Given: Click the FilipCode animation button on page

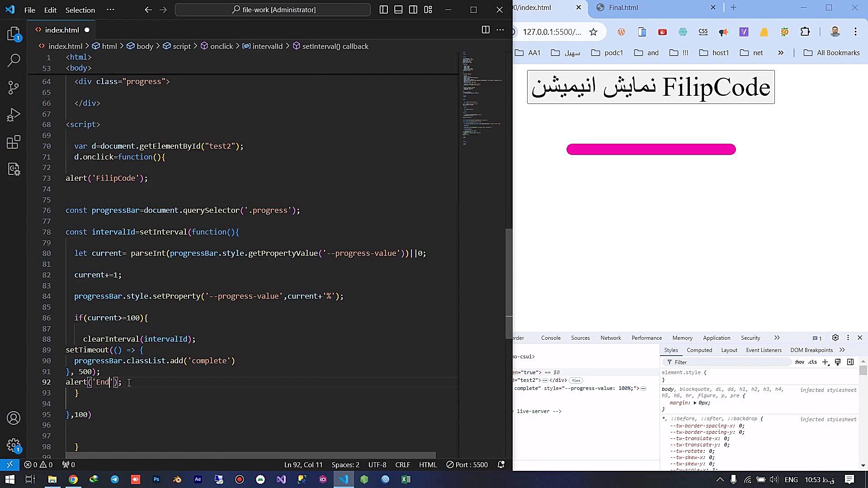Looking at the screenshot, I should pos(651,87).
